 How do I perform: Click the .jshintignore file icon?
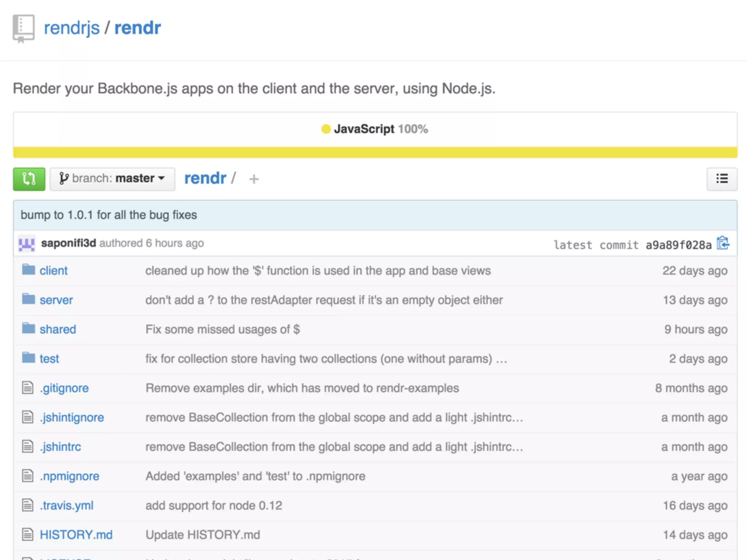coord(28,417)
